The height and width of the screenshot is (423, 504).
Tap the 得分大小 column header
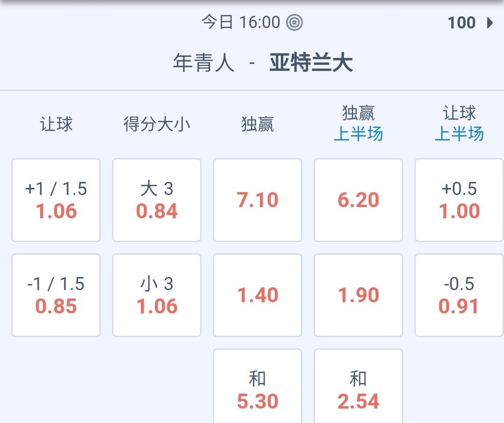(x=157, y=125)
